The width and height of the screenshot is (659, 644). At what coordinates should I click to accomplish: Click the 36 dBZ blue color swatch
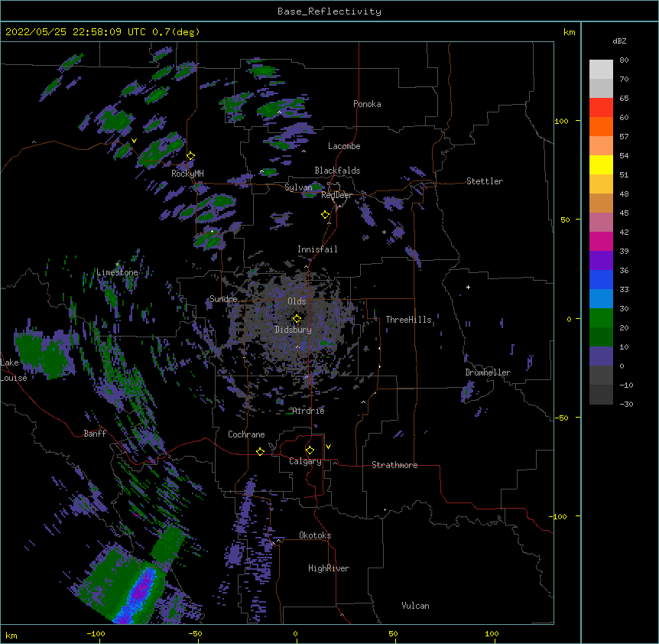click(x=601, y=279)
